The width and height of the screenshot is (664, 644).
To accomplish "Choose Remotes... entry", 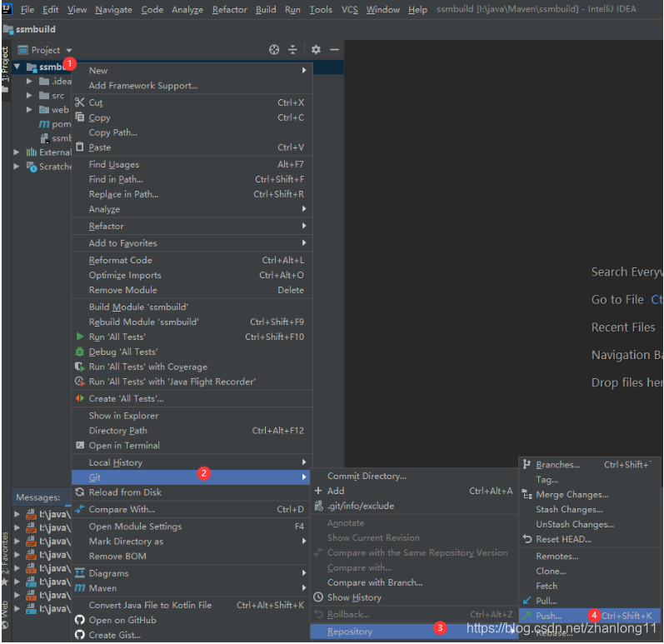I will (557, 556).
